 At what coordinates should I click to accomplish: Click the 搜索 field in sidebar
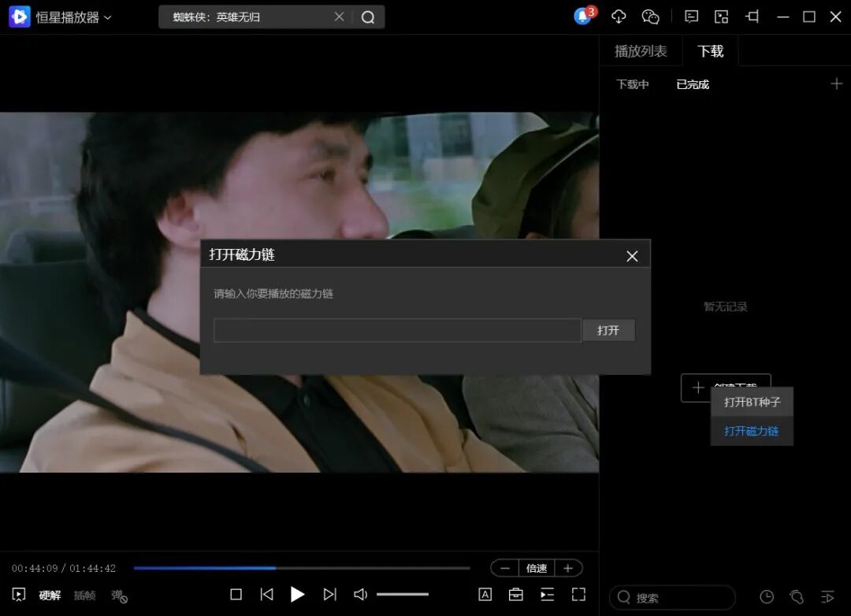pos(673,598)
